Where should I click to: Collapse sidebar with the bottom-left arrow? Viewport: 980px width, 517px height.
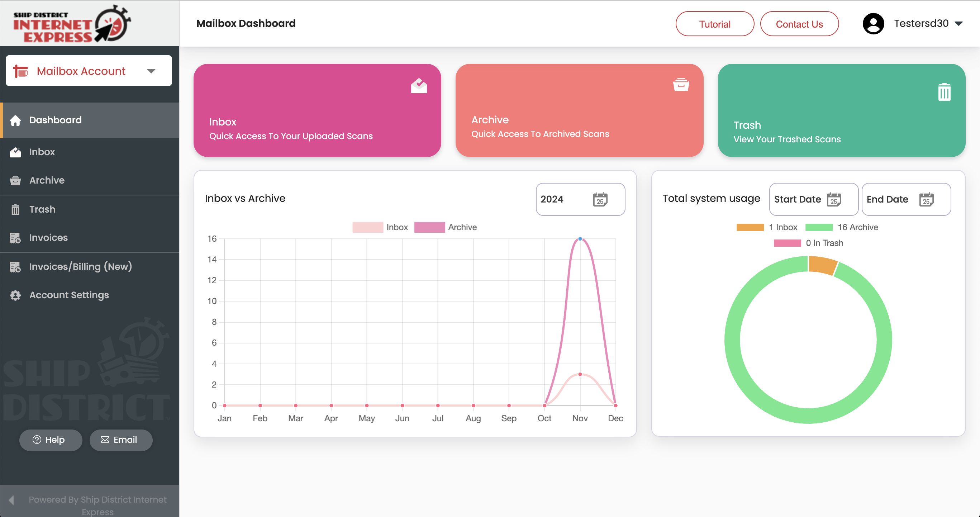tap(11, 500)
